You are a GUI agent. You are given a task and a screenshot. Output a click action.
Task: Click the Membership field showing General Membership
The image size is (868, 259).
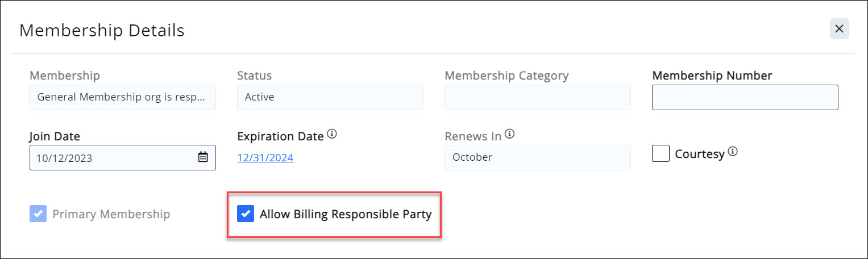122,97
